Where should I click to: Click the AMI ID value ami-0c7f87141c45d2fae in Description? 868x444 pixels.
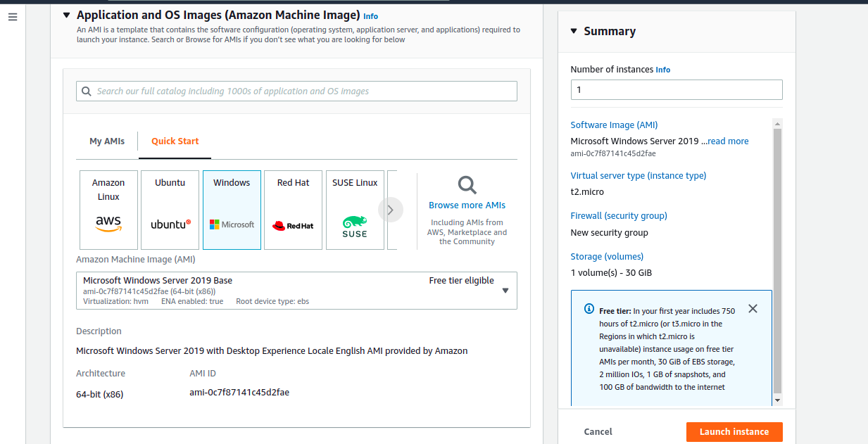click(239, 393)
